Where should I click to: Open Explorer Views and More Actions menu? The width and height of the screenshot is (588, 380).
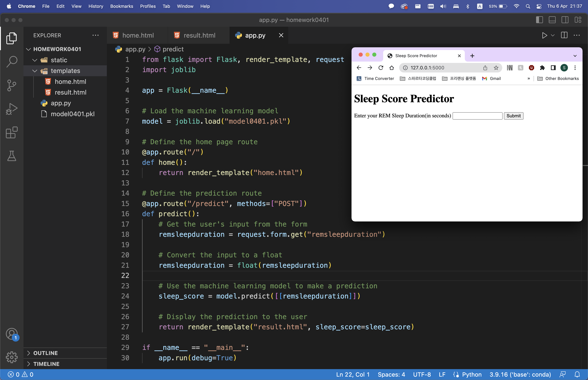[95, 35]
